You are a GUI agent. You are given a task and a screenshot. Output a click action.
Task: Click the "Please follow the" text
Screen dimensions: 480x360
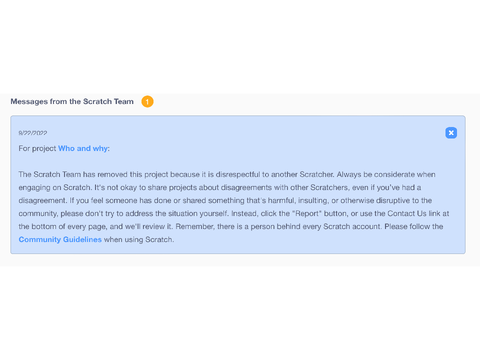coord(414,226)
